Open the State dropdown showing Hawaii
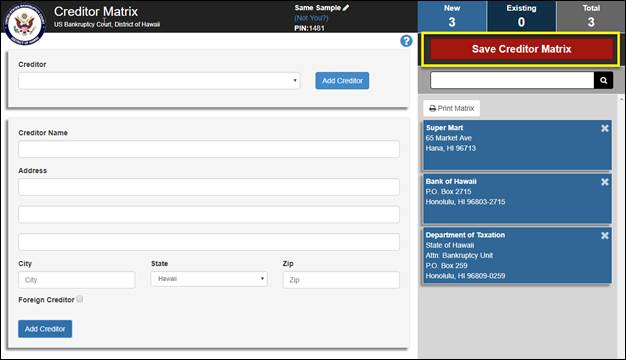This screenshot has width=626, height=360. tap(209, 279)
